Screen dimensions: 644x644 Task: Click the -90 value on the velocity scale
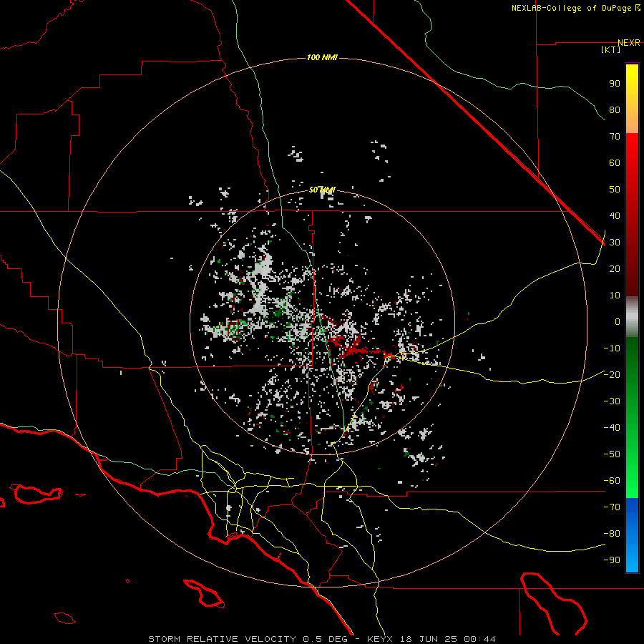pyautogui.click(x=612, y=560)
